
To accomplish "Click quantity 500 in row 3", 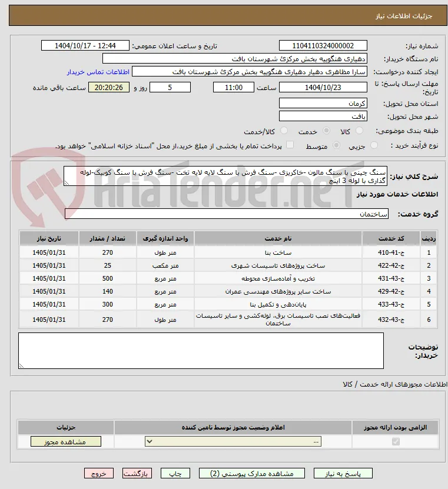I will pos(107,278).
